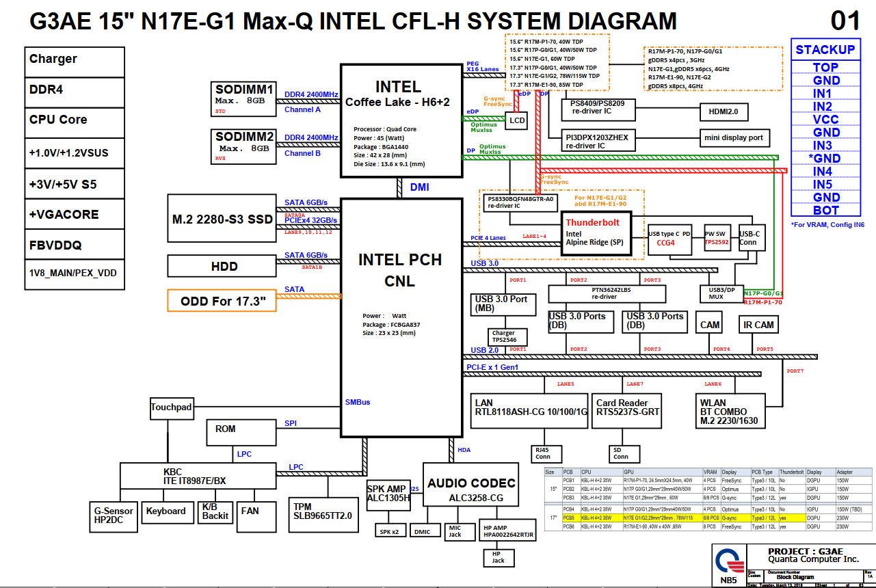Click the LCD box near eDP
The image size is (876, 588).
coord(517,120)
